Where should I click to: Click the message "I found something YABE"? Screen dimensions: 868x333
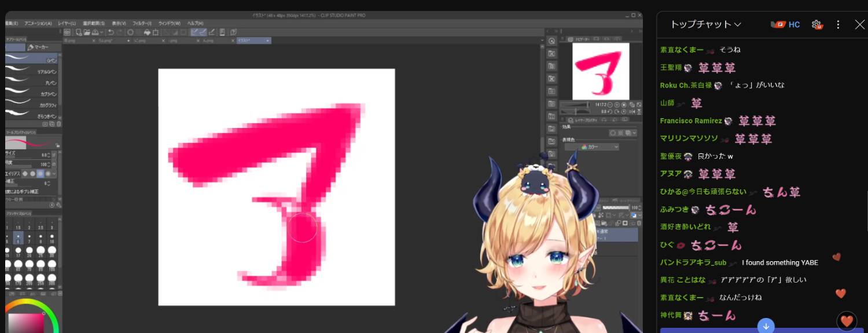coord(780,262)
